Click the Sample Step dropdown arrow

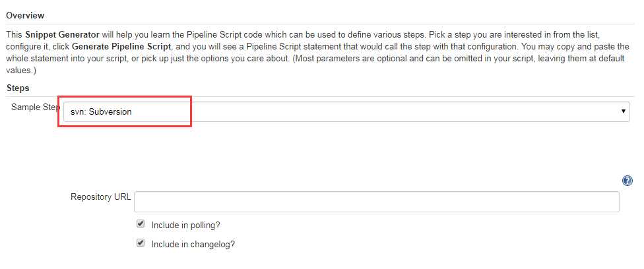coord(623,111)
